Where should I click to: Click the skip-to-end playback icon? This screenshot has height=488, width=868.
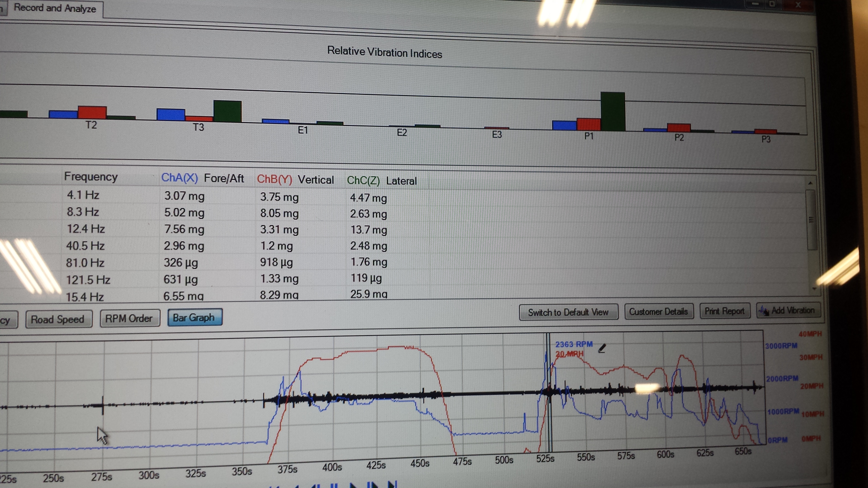393,485
